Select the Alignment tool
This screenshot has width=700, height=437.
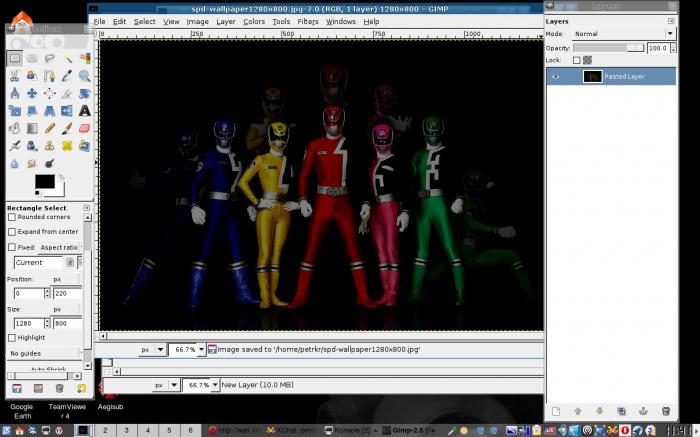50,93
